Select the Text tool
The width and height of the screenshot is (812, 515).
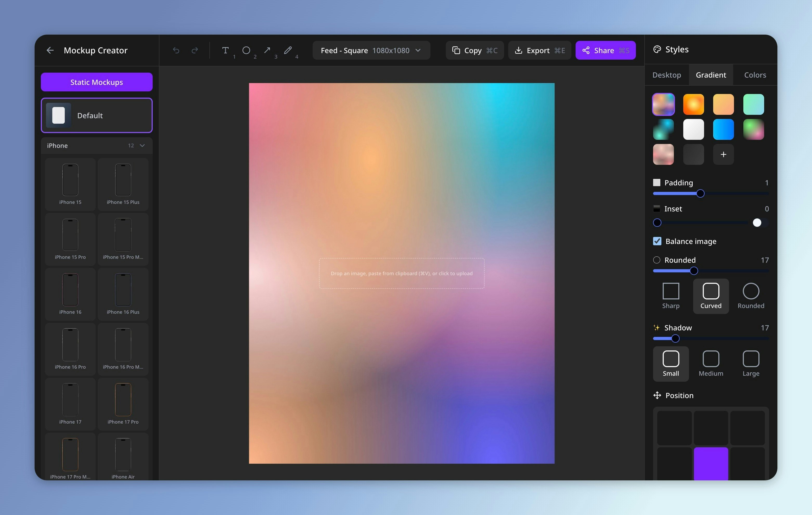pos(226,50)
